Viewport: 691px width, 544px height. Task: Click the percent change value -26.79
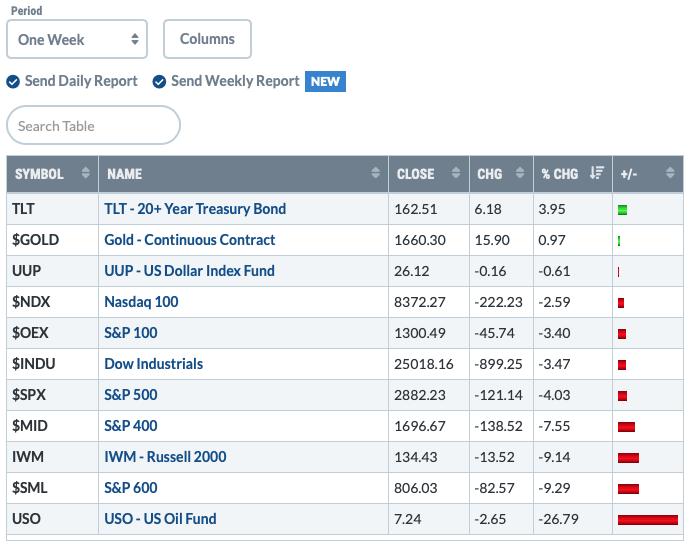tap(558, 519)
